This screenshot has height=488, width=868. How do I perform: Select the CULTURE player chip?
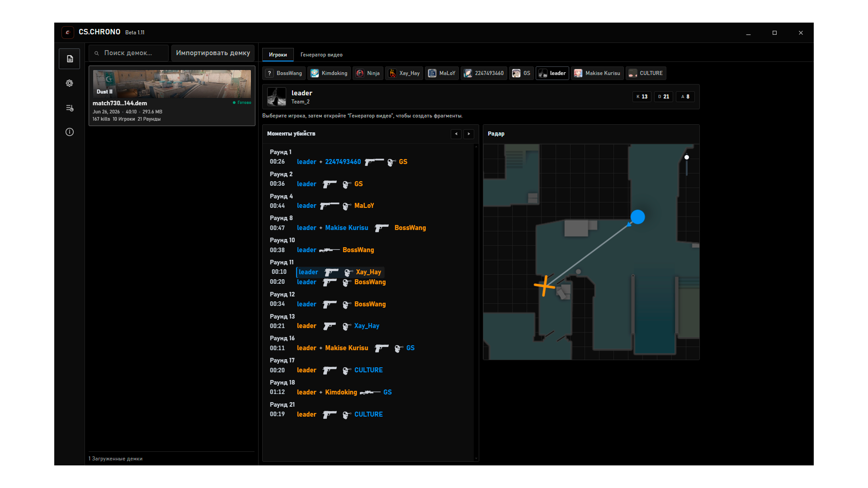coord(646,73)
